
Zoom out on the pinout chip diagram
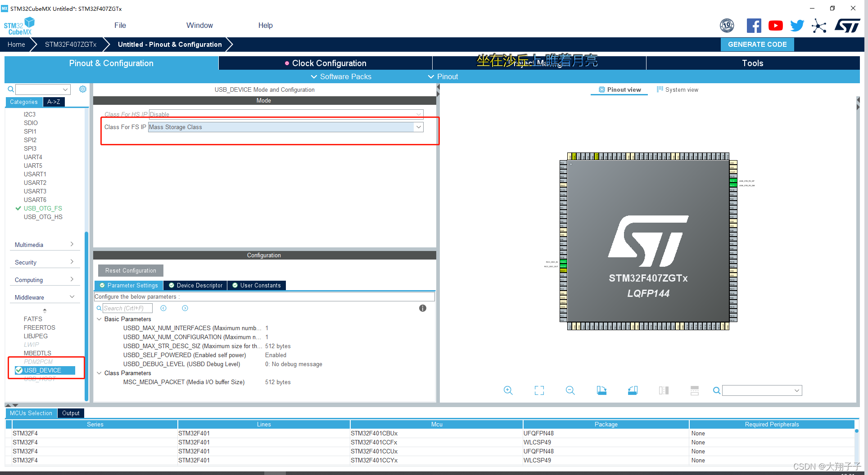click(570, 390)
